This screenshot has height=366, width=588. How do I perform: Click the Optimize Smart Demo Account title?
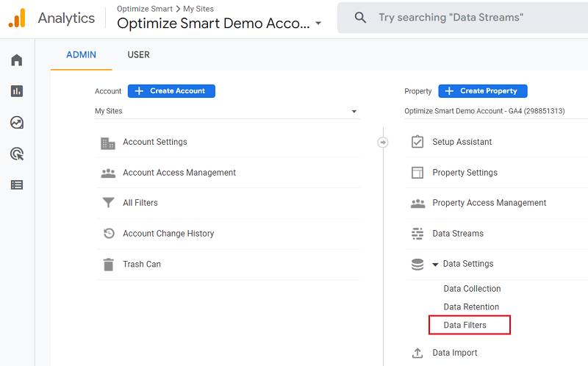[213, 24]
